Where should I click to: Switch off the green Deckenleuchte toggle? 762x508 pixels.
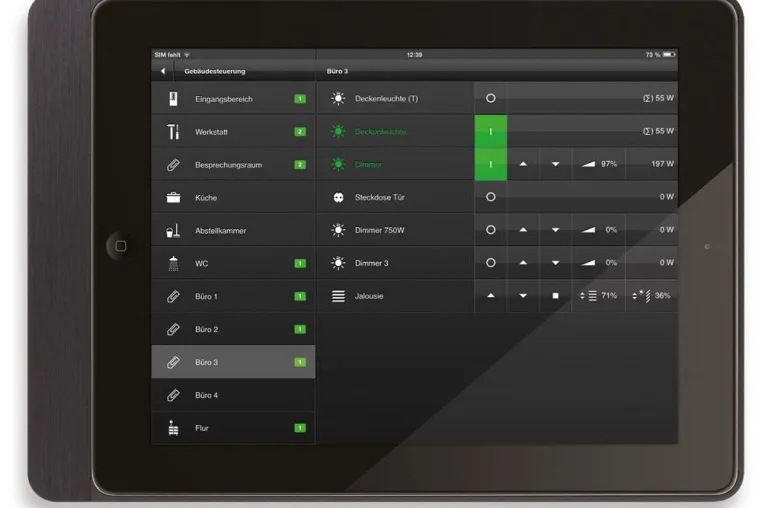click(x=491, y=131)
